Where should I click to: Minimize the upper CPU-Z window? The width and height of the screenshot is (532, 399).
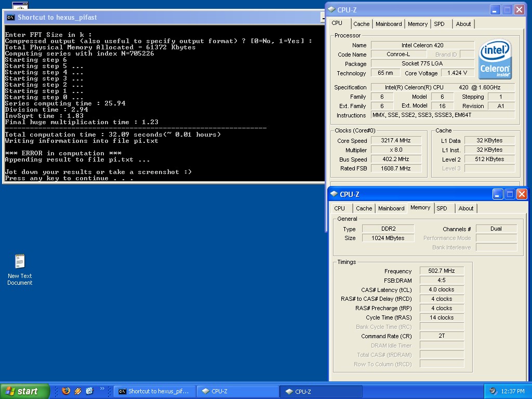495,10
